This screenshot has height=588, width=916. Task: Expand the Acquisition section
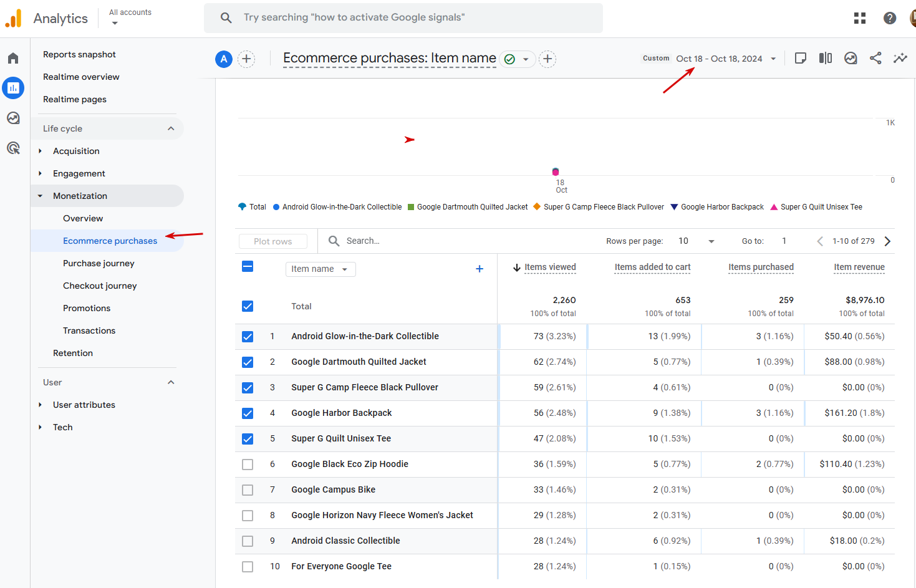click(76, 151)
